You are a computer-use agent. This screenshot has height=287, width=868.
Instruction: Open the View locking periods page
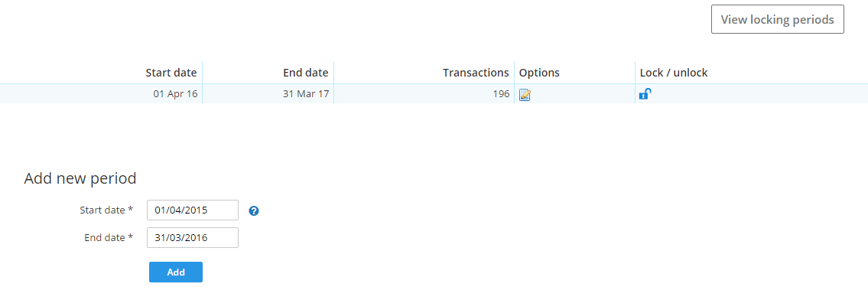(x=777, y=19)
